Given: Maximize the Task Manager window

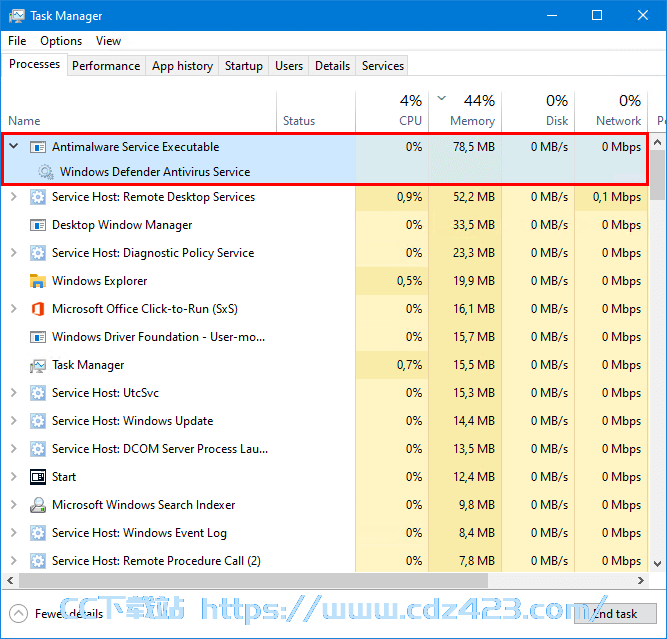Looking at the screenshot, I should point(597,15).
